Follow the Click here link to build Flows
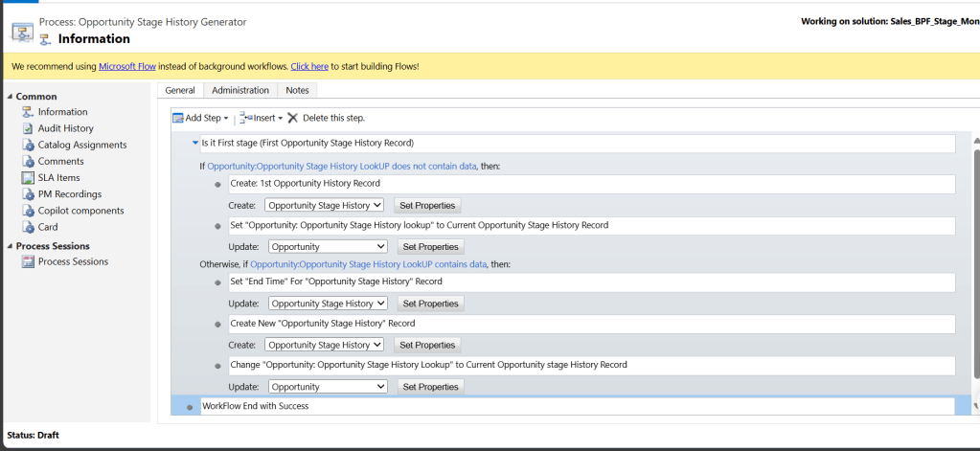Image resolution: width=980 pixels, height=451 pixels. (x=309, y=66)
